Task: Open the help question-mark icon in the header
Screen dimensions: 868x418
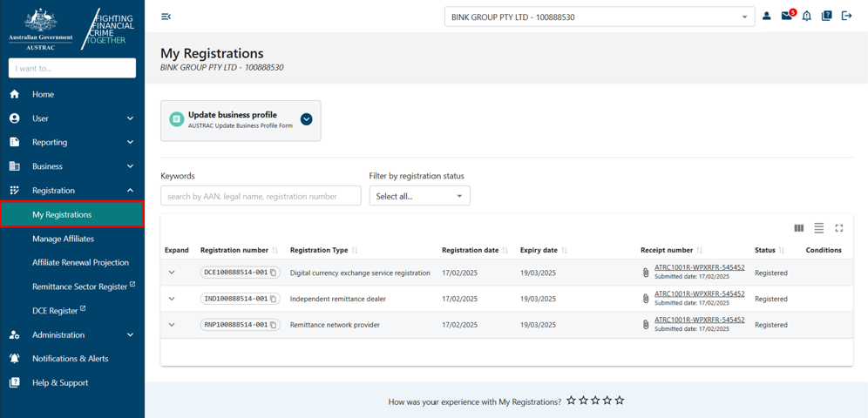Action: point(826,16)
